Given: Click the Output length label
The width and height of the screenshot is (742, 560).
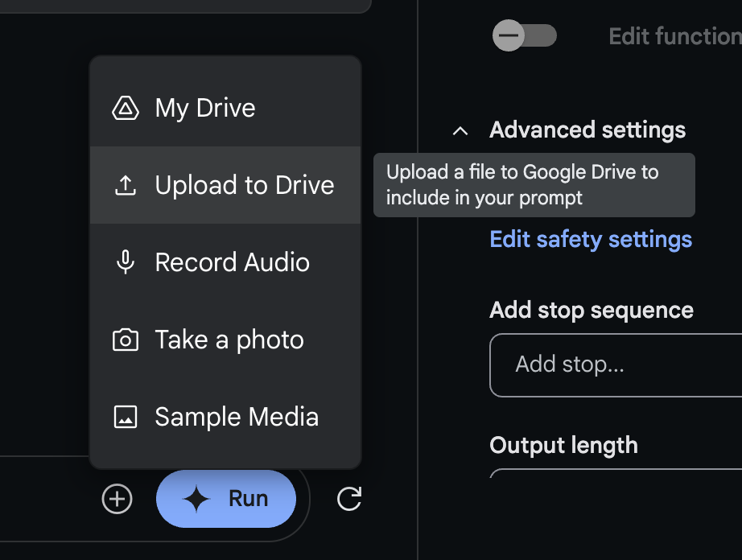Looking at the screenshot, I should coord(564,446).
